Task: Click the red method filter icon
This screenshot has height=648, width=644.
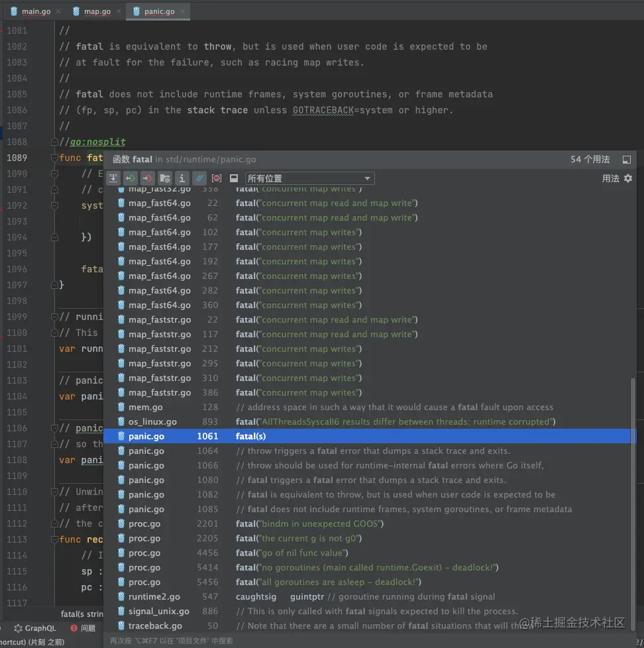Action: (217, 178)
